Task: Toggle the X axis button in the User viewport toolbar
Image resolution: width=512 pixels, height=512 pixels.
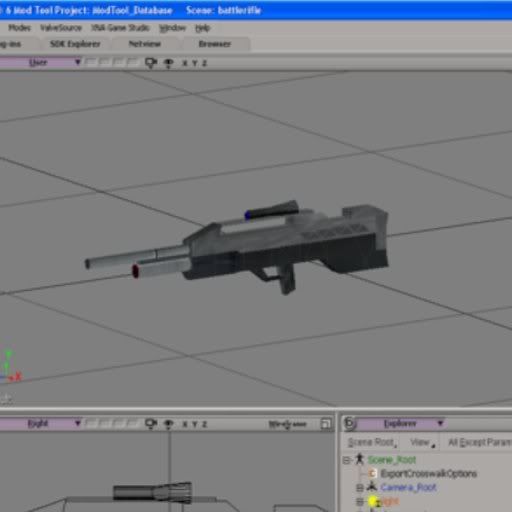Action: 185,63
